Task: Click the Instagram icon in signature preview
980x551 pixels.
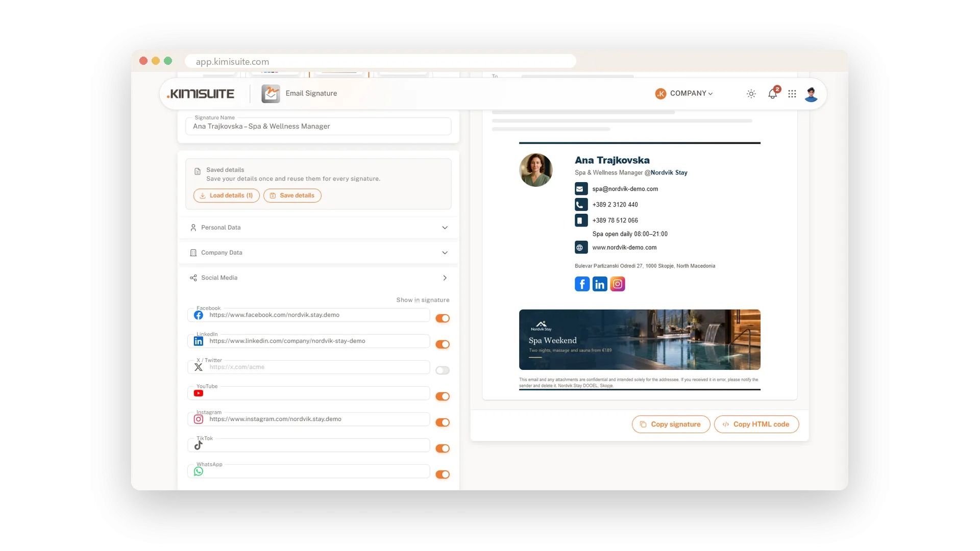Action: 618,284
